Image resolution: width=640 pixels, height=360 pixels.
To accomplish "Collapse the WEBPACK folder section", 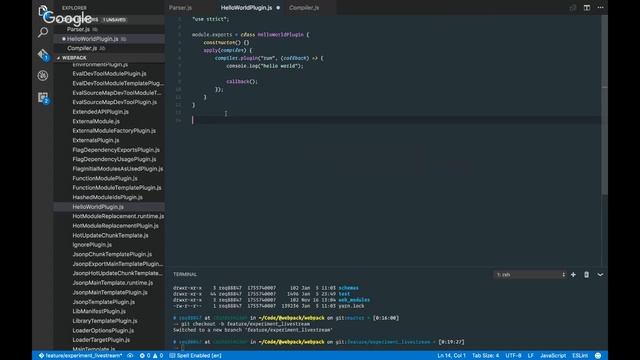I will pyautogui.click(x=109, y=58).
